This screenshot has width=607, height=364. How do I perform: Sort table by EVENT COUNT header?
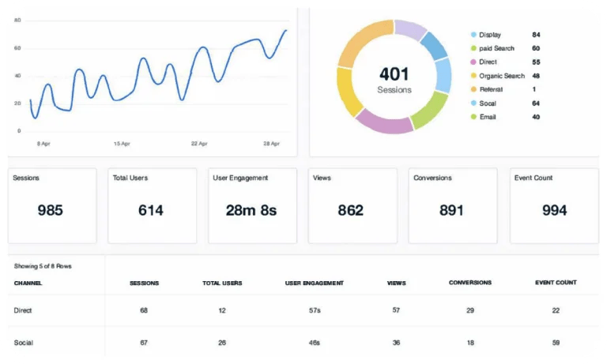click(556, 283)
